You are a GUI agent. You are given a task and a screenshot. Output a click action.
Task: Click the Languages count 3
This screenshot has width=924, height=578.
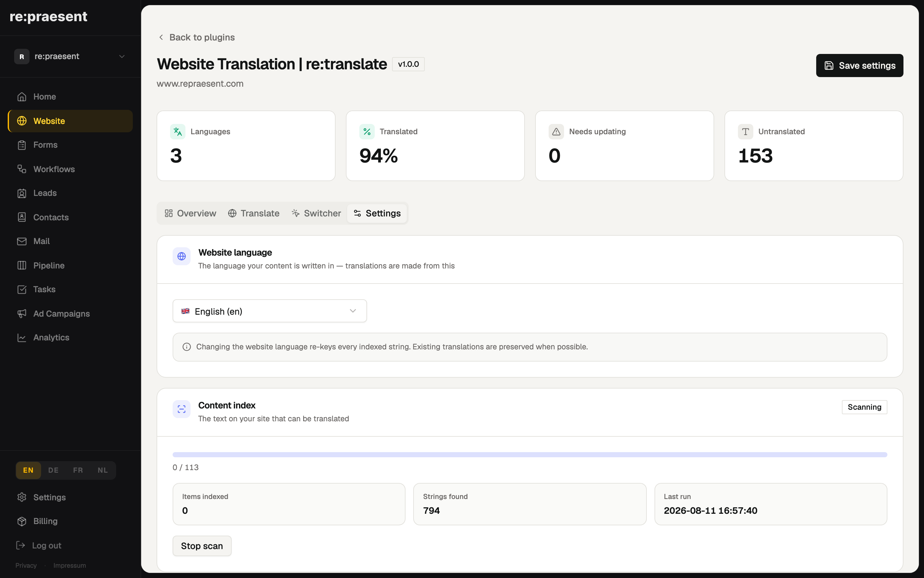coord(176,156)
